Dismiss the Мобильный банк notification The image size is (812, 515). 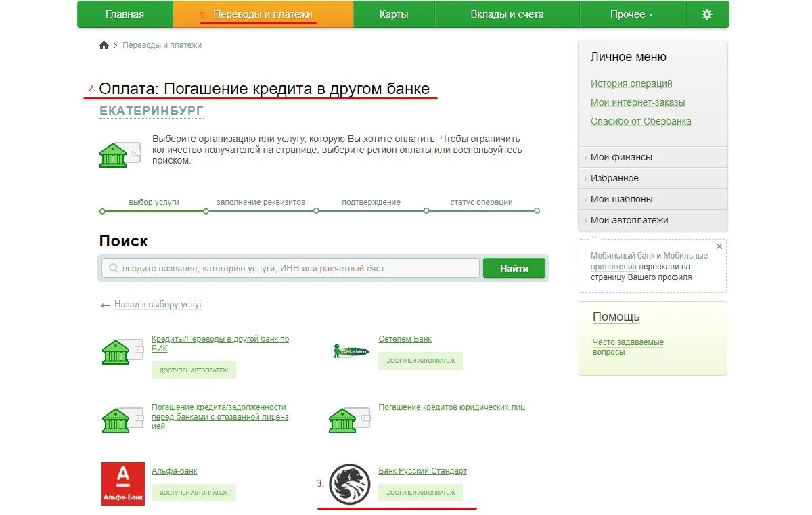719,246
